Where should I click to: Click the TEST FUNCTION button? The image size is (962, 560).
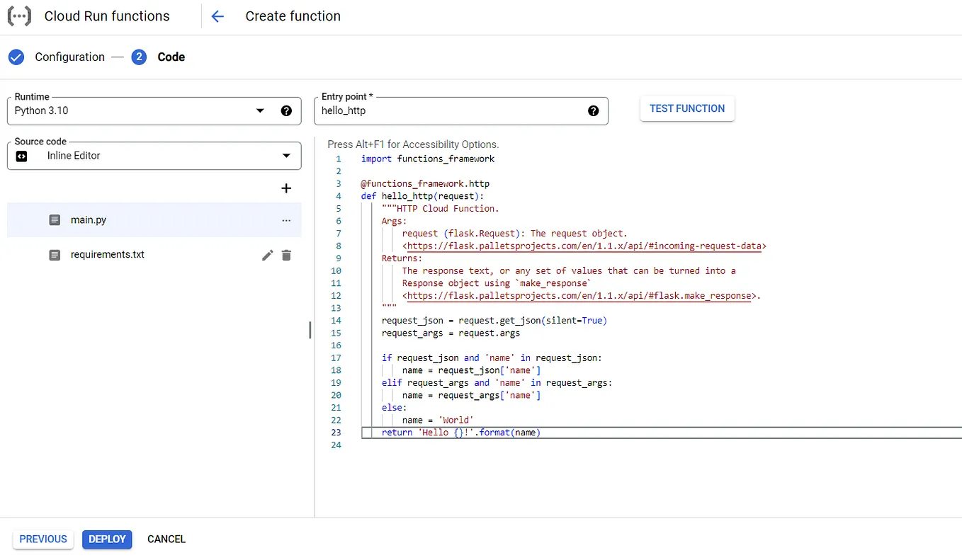(686, 108)
